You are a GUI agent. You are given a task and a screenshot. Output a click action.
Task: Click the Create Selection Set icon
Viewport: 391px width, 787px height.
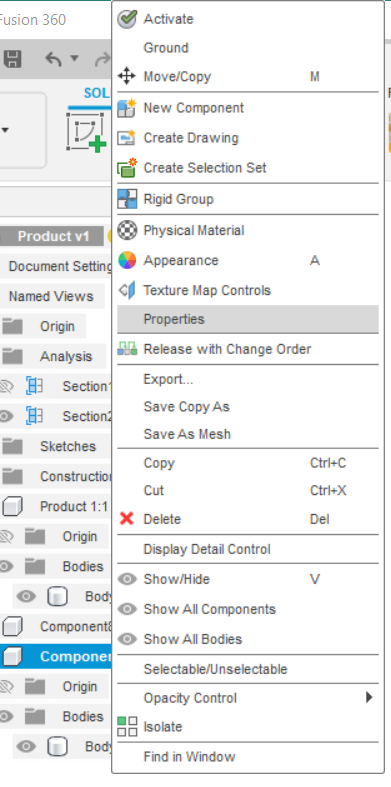tap(126, 168)
